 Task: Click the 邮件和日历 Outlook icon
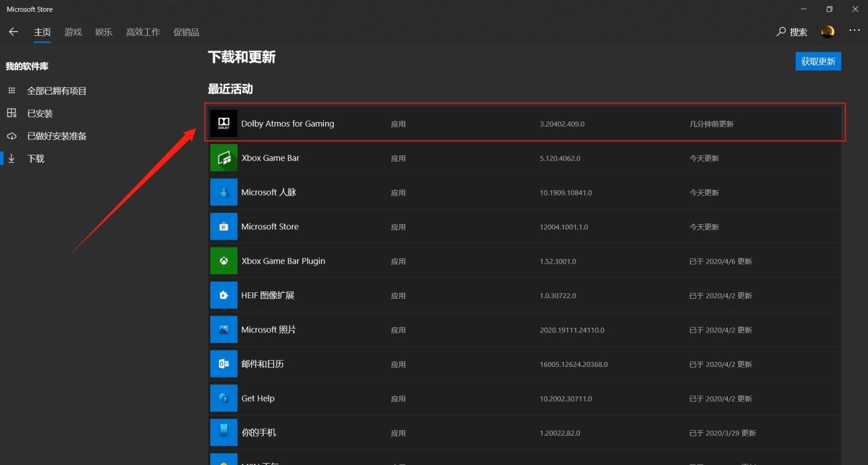tap(224, 364)
